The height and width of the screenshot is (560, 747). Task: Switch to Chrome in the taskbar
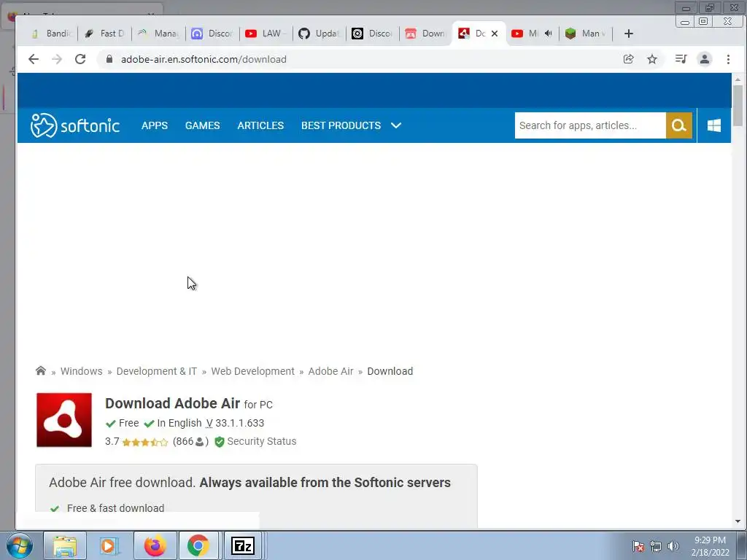(198, 545)
